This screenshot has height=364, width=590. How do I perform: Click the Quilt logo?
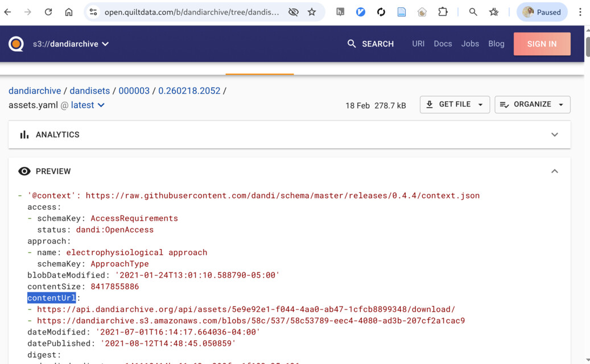click(x=16, y=44)
